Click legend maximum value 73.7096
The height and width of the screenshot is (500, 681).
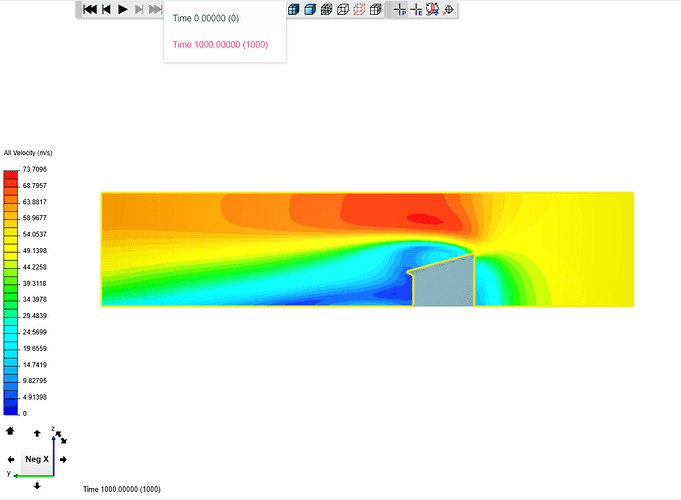(x=35, y=169)
